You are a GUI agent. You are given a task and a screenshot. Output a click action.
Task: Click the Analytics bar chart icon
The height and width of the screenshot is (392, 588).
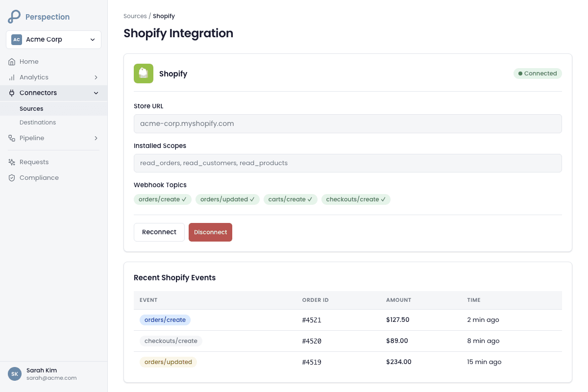pos(12,77)
